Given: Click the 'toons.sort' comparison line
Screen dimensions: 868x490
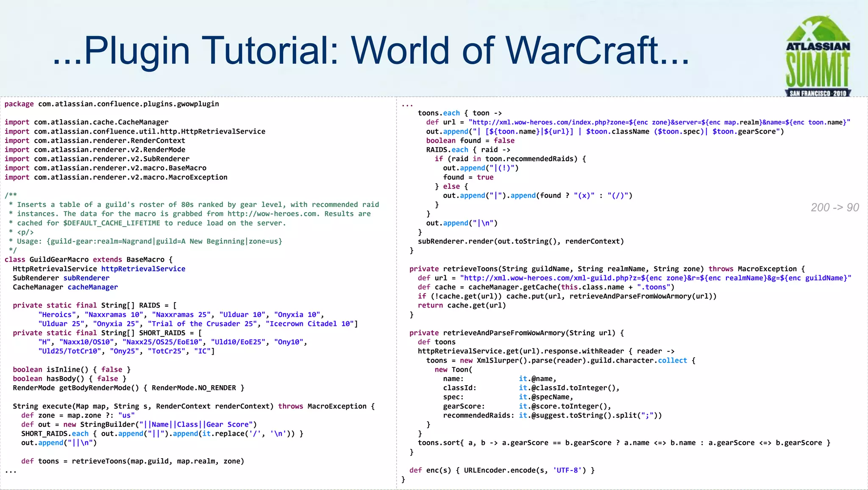Looking at the screenshot, I should click(623, 442).
